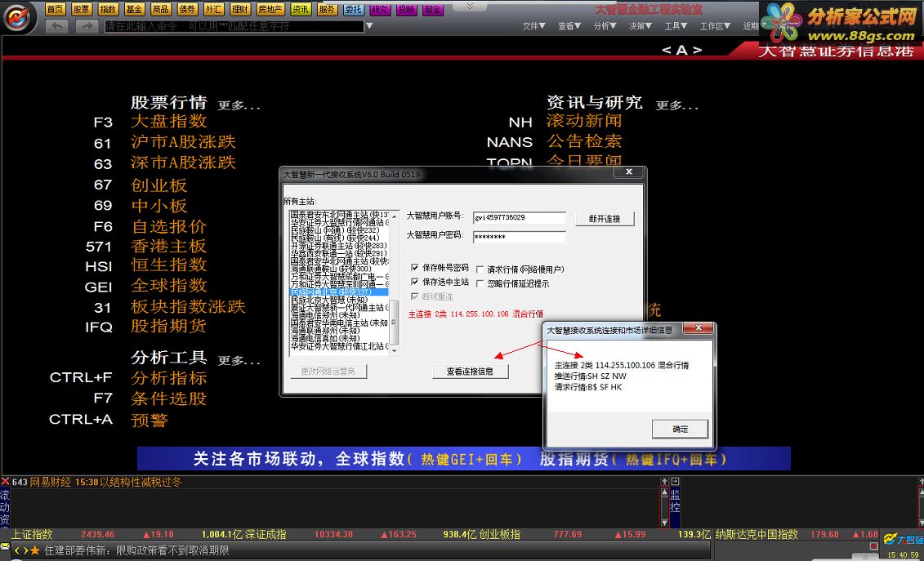Click the 大智慧 logo in the bottom right
The width and height of the screenshot is (924, 561).
coord(902,539)
